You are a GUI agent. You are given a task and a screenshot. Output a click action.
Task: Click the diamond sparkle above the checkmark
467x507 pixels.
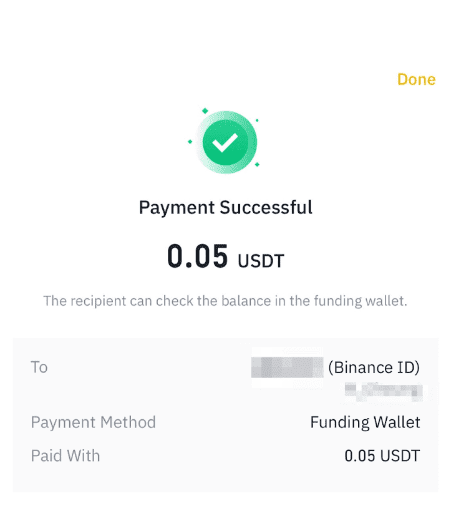(205, 111)
